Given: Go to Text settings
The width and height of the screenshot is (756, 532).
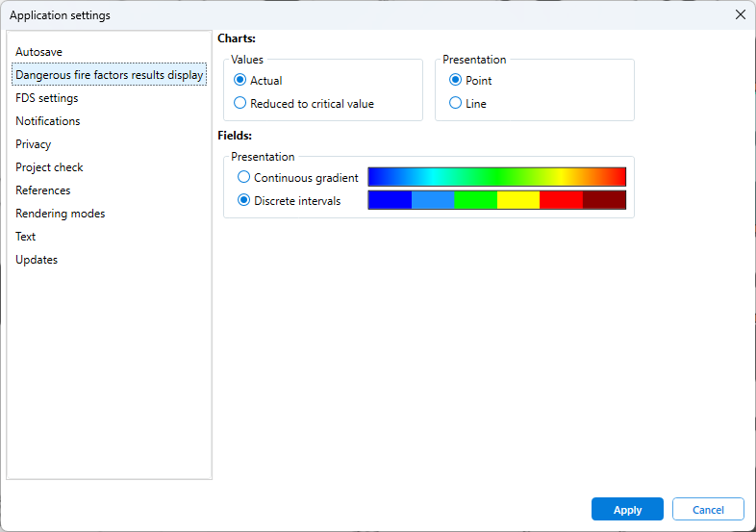Looking at the screenshot, I should click(26, 237).
